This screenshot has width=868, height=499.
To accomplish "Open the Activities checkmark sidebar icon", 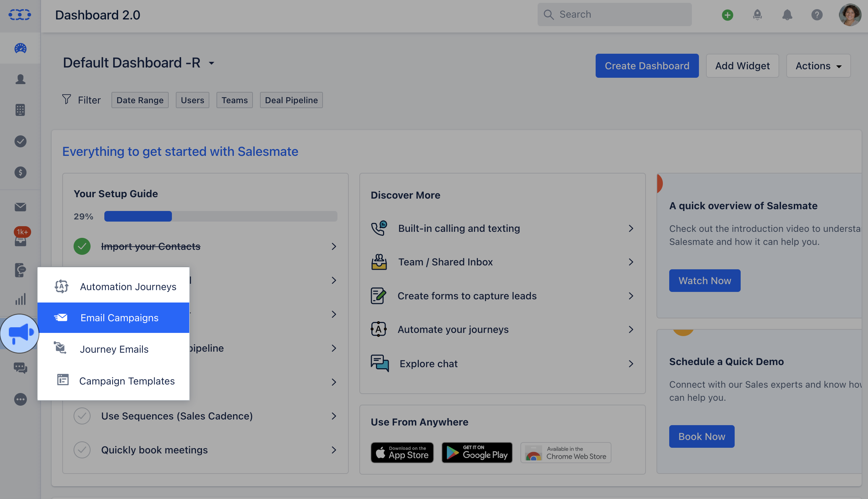I will 20,141.
